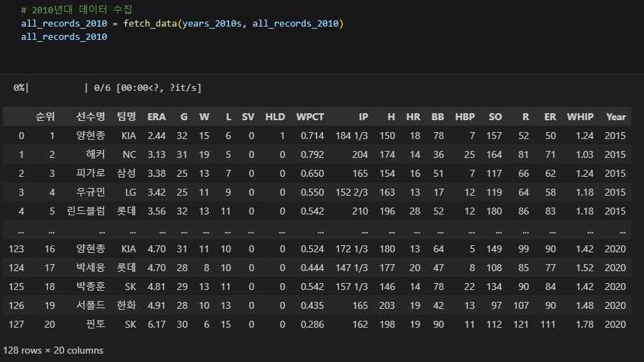Screen dimensions: 644x362
Task: Select the player name 린드블럼
Action: coord(86,211)
